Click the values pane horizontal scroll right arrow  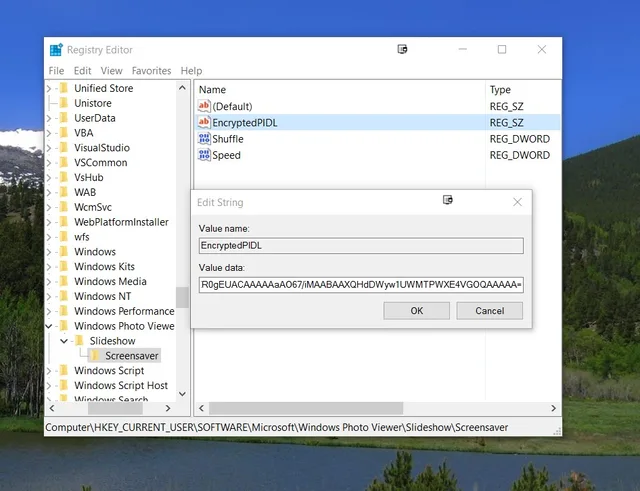pos(553,408)
